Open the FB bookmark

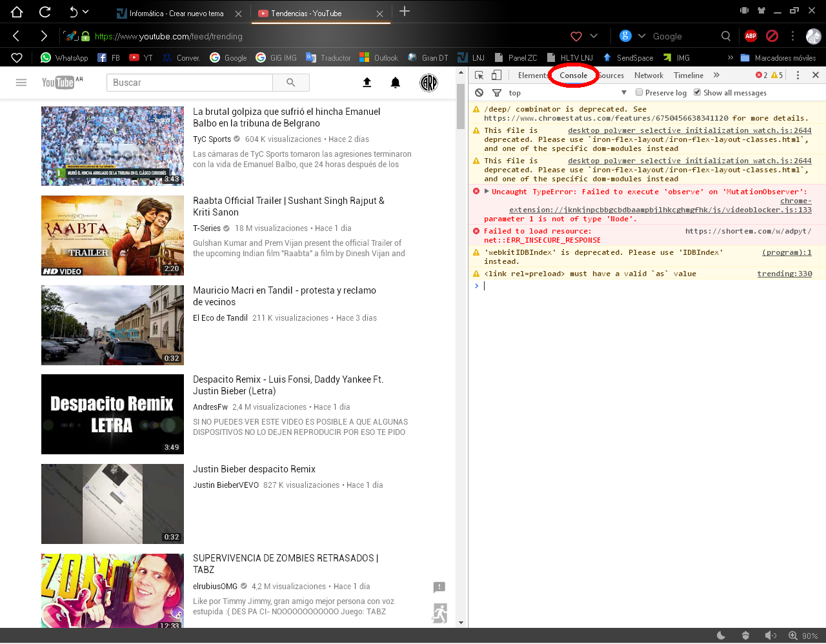click(108, 57)
